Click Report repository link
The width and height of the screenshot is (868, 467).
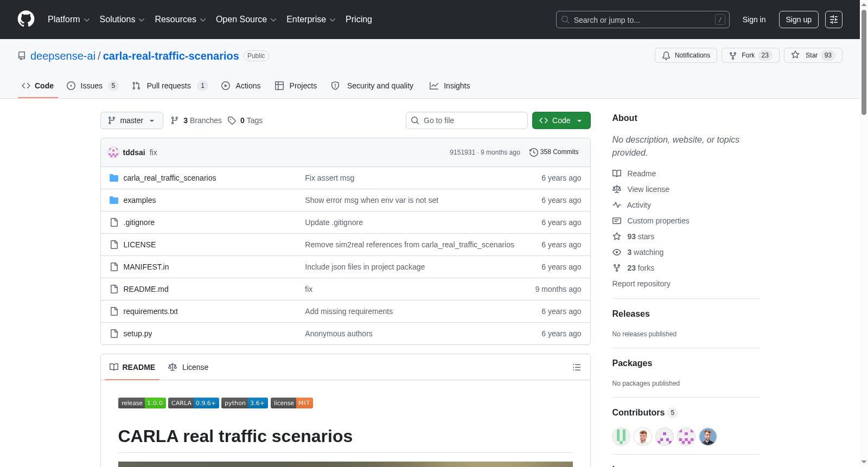[x=641, y=284]
